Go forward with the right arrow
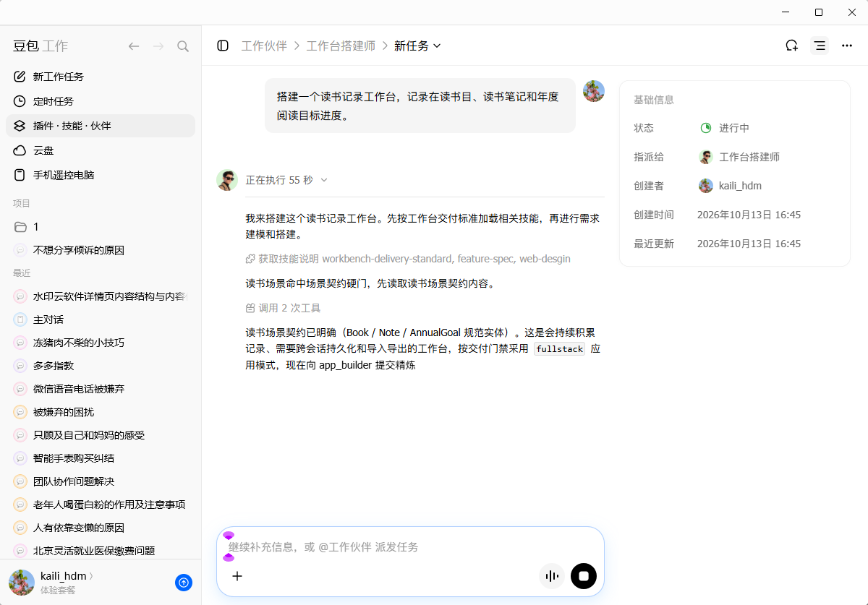This screenshot has height=605, width=868. point(158,46)
